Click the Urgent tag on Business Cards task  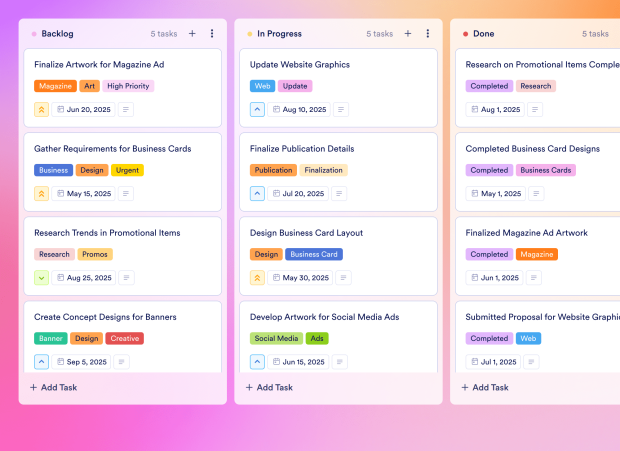[127, 170]
